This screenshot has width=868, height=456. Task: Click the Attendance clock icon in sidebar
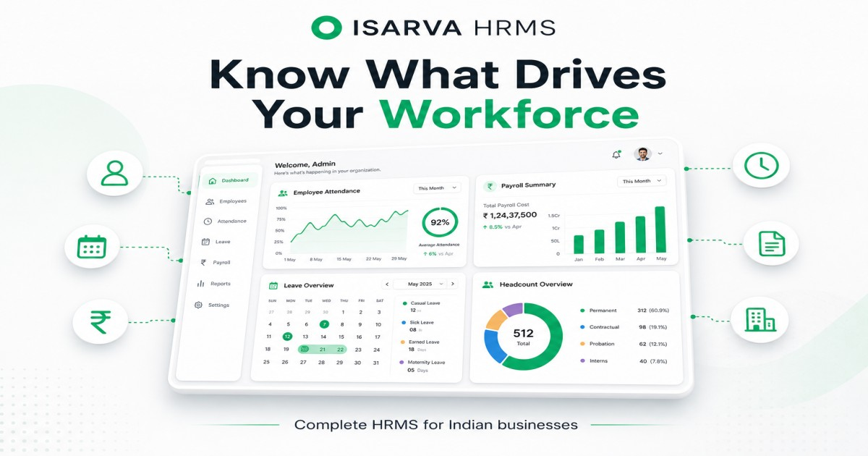(208, 221)
